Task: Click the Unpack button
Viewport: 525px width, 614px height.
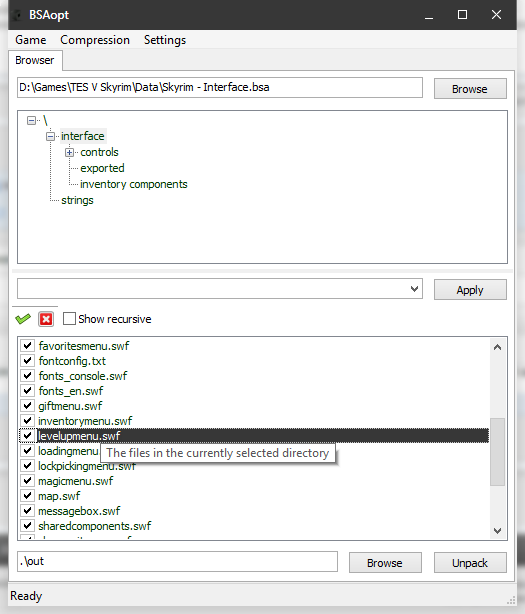Action: [x=470, y=563]
